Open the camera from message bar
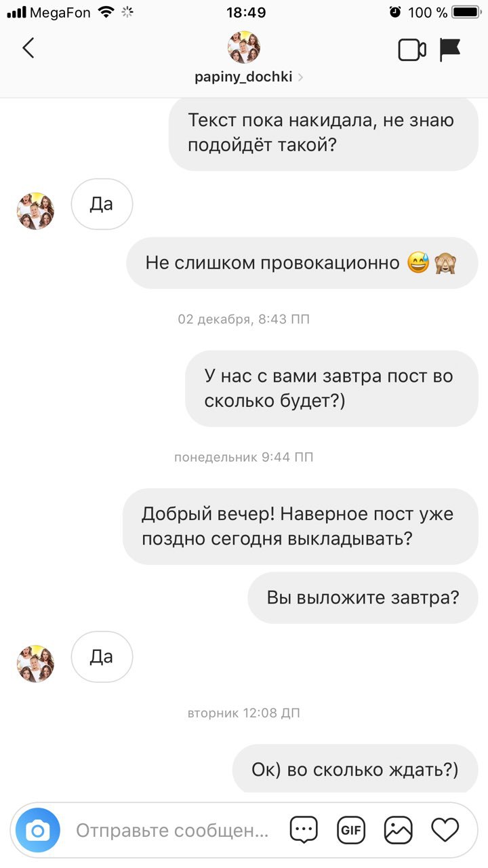Viewport: 488px width, 868px height. [38, 830]
